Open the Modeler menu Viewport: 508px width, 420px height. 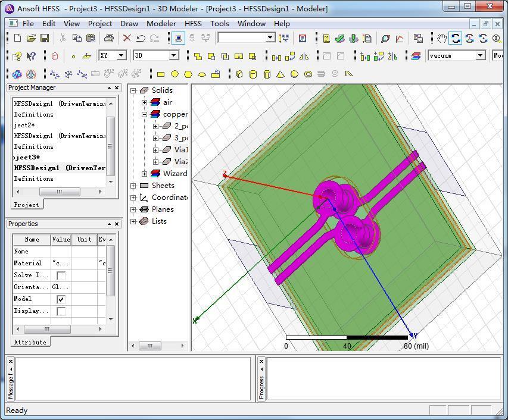tap(161, 24)
